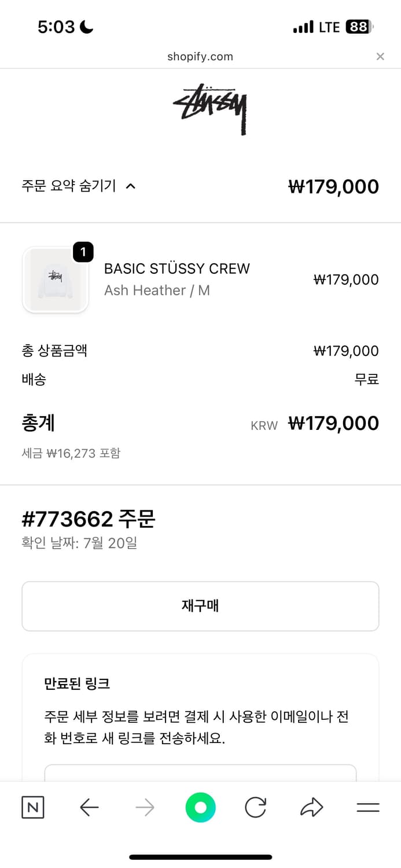Tap the 주문 요약 숨기기 label
The height and width of the screenshot is (868, 401).
tap(69, 186)
